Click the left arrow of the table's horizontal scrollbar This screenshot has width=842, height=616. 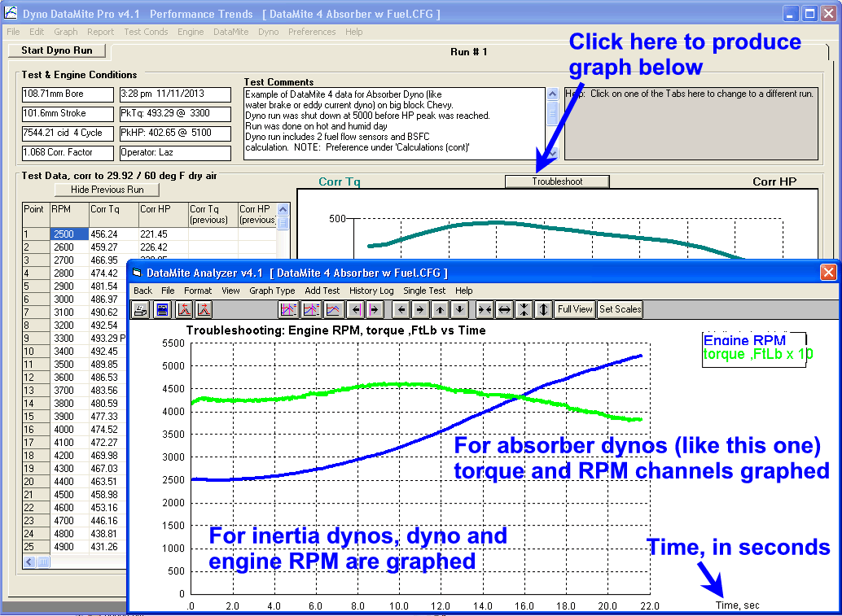pyautogui.click(x=30, y=561)
